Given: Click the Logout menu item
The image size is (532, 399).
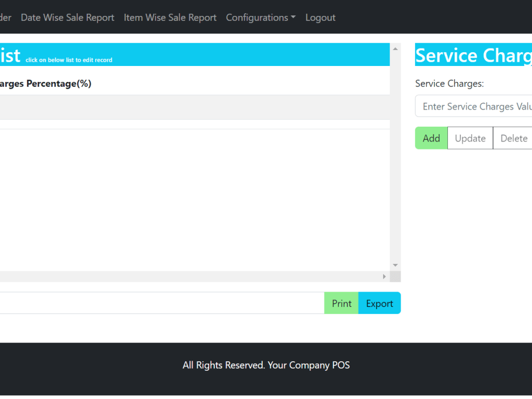Looking at the screenshot, I should point(320,17).
